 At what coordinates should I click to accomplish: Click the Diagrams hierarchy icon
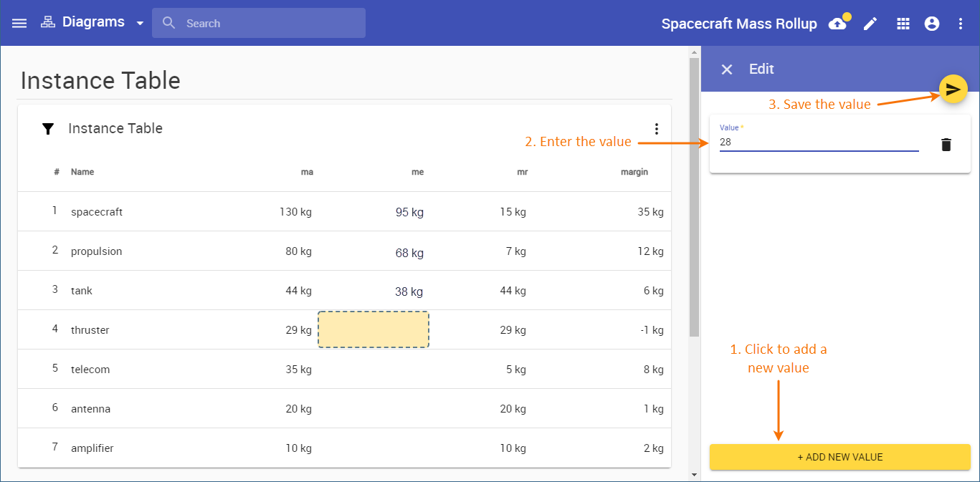click(47, 22)
